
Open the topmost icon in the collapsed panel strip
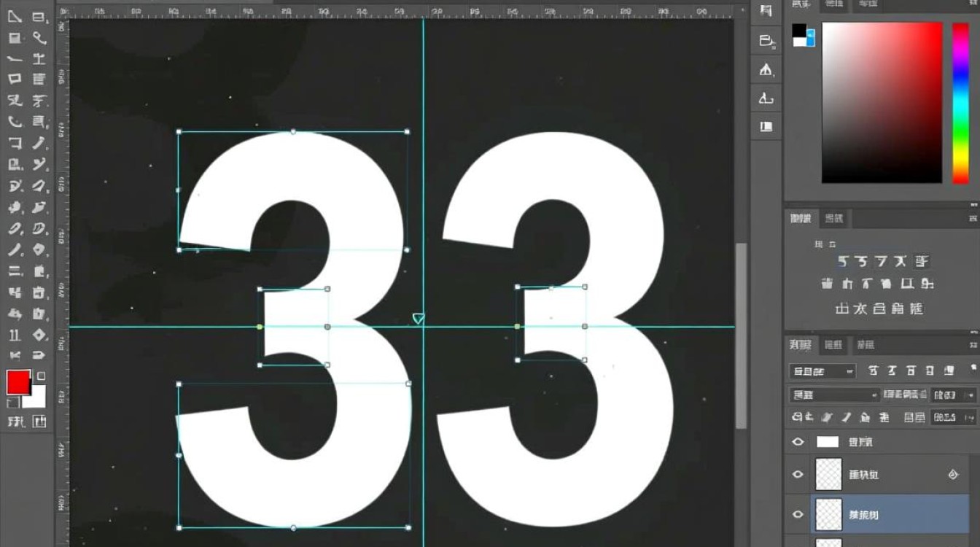[766, 11]
